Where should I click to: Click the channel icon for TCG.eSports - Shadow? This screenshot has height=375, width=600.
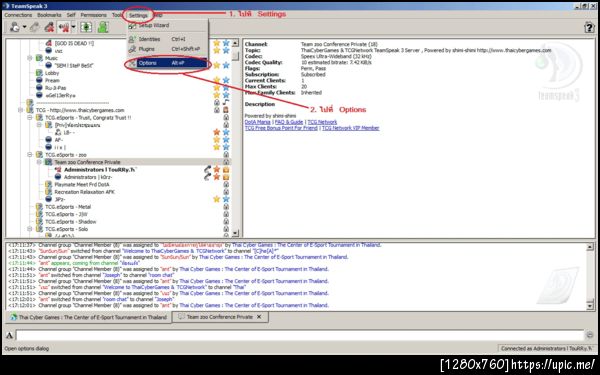39,222
